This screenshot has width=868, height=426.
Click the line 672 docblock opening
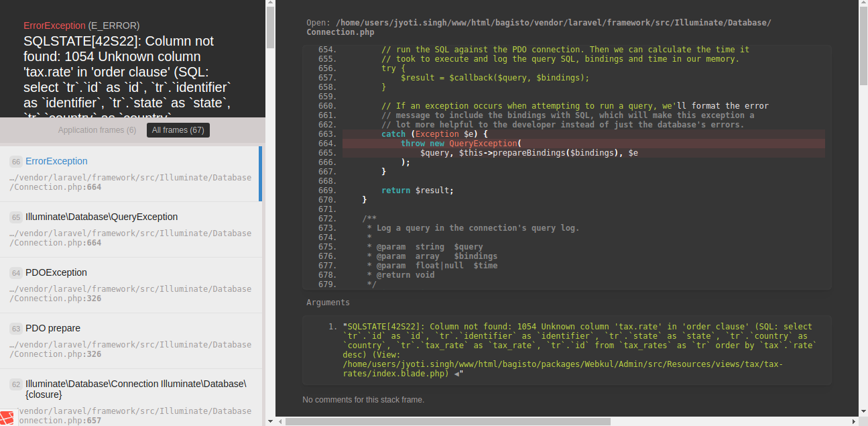click(x=369, y=219)
